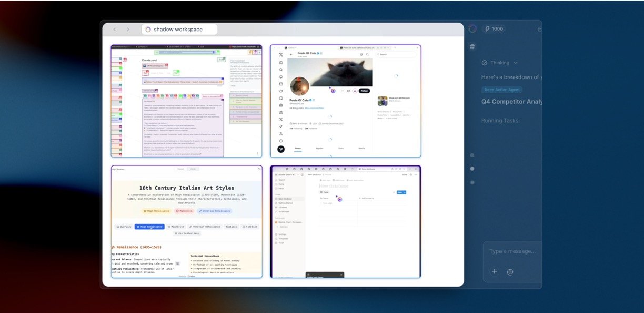Click the plus attach icon below message box
Screen dimensions: 644x313
(494, 272)
